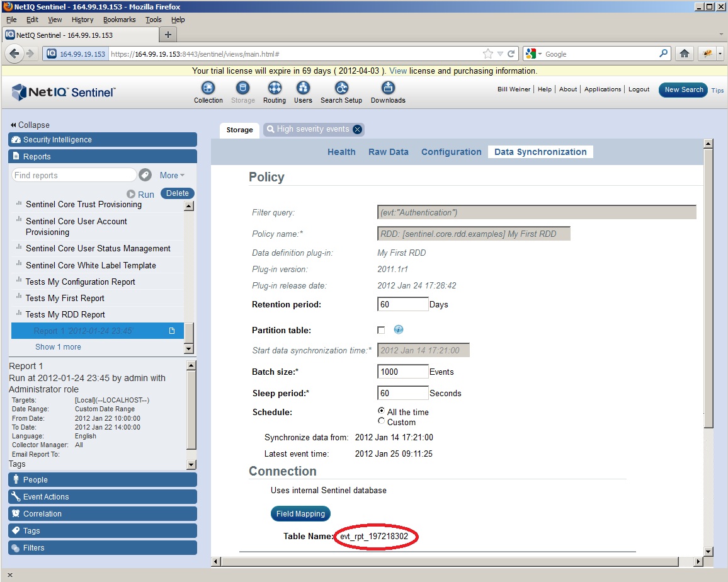This screenshot has height=582, width=728.
Task: Select the All the time schedule option
Action: 381,411
